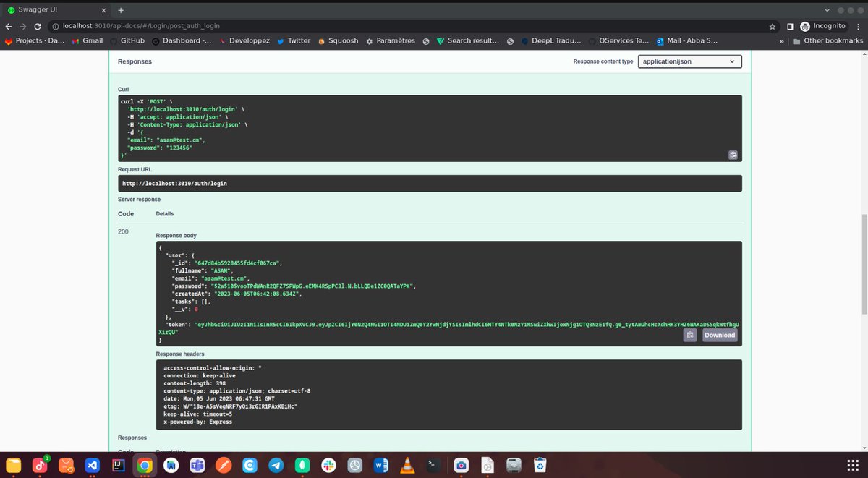Open the terminal from the taskbar
Screen dimensions: 868x478
(x=433, y=465)
